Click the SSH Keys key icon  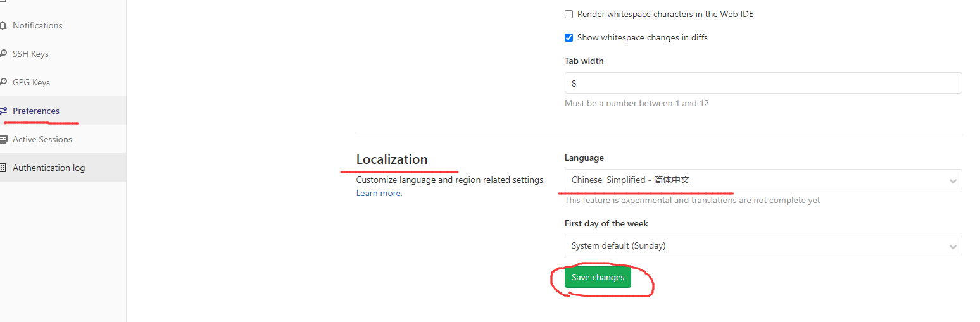pyautogui.click(x=3, y=54)
